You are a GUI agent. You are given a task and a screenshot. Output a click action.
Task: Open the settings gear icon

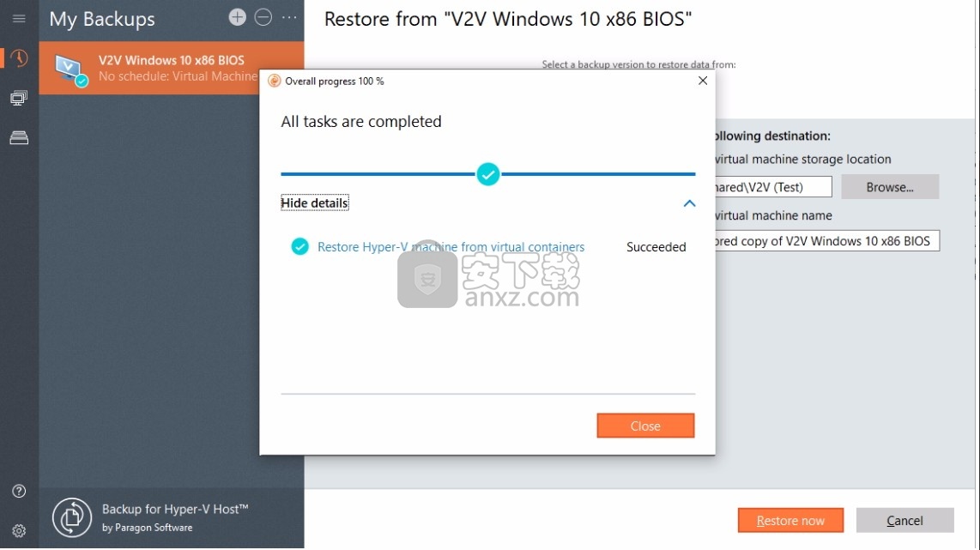pos(19,530)
